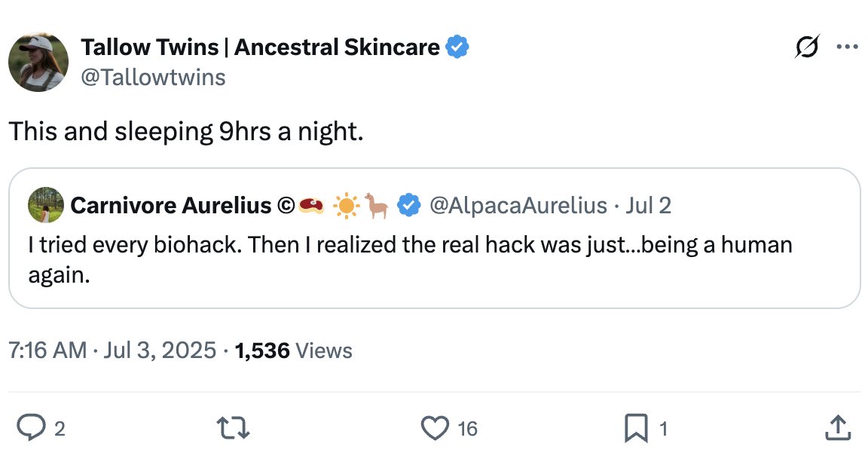The image size is (868, 456).
Task: Click the Grok slashed-circle icon
Action: point(807,47)
